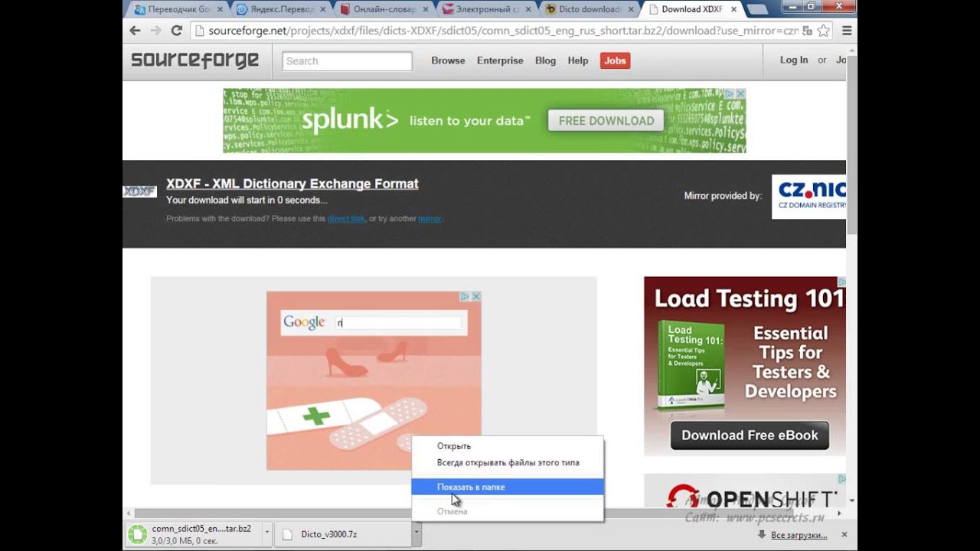980x551 pixels.
Task: Click the translate icon in the address bar
Action: coord(808,31)
